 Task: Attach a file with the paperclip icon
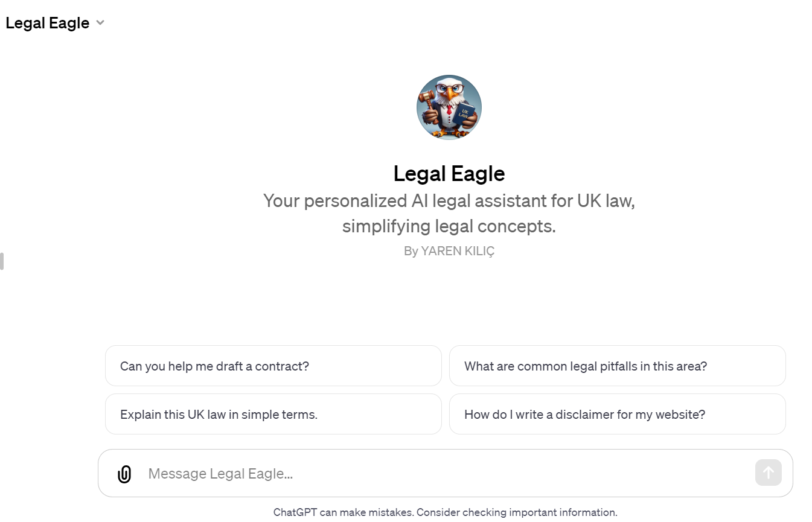[124, 474]
